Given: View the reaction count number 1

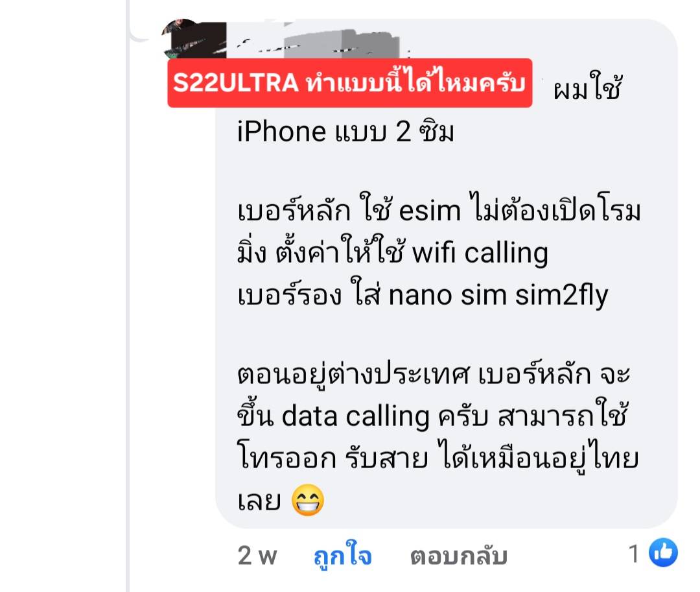Looking at the screenshot, I should (x=633, y=554).
